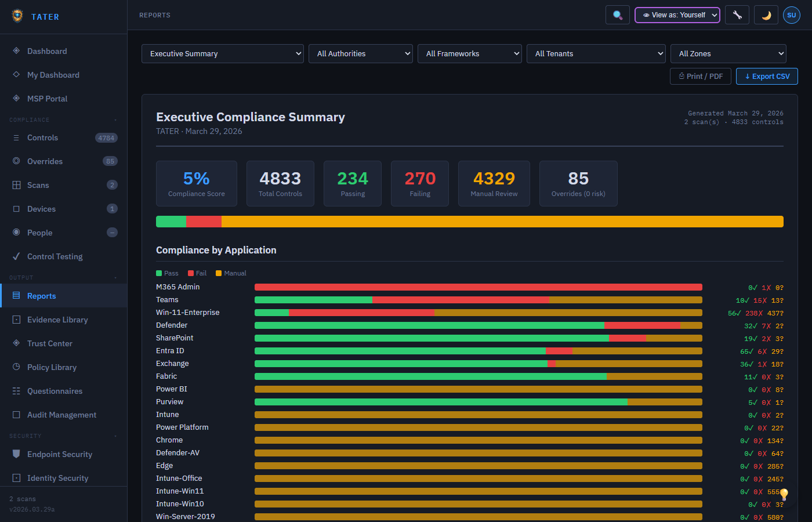The height and width of the screenshot is (522, 812).
Task: Open the Overrides menu item
Action: tap(64, 161)
